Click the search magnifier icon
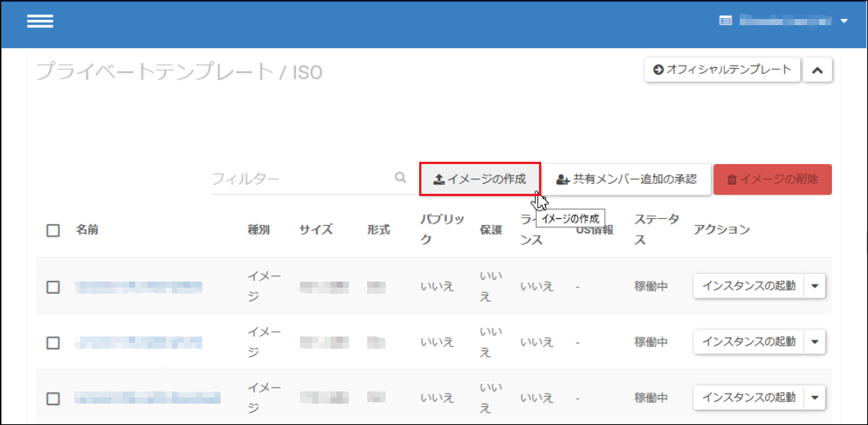Viewport: 868px width, 425px height. (x=400, y=178)
